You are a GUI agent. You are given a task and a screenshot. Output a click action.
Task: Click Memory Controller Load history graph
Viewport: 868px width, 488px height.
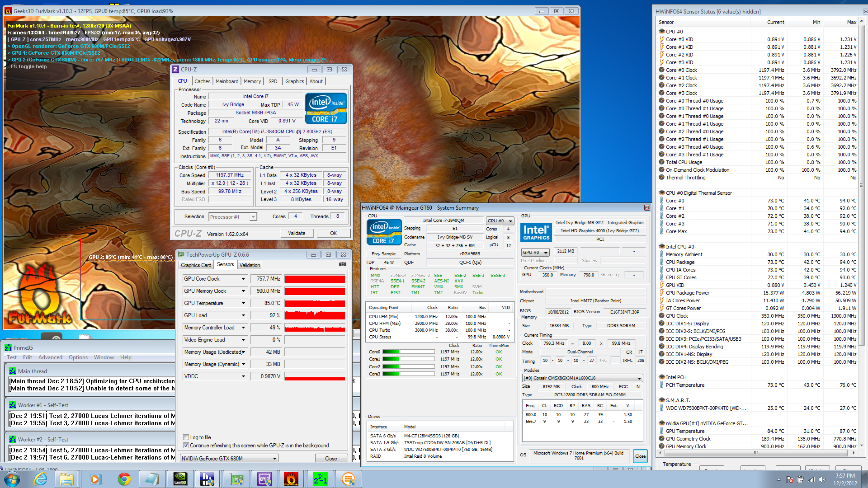315,328
